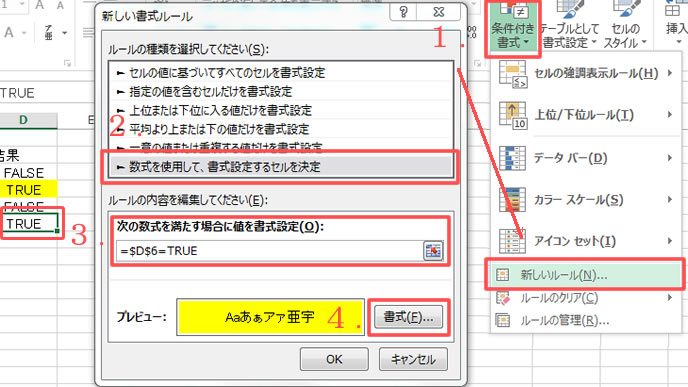688x387 pixels.
Task: Choose ルールの管理(R)... menu item
Action: (x=586, y=321)
